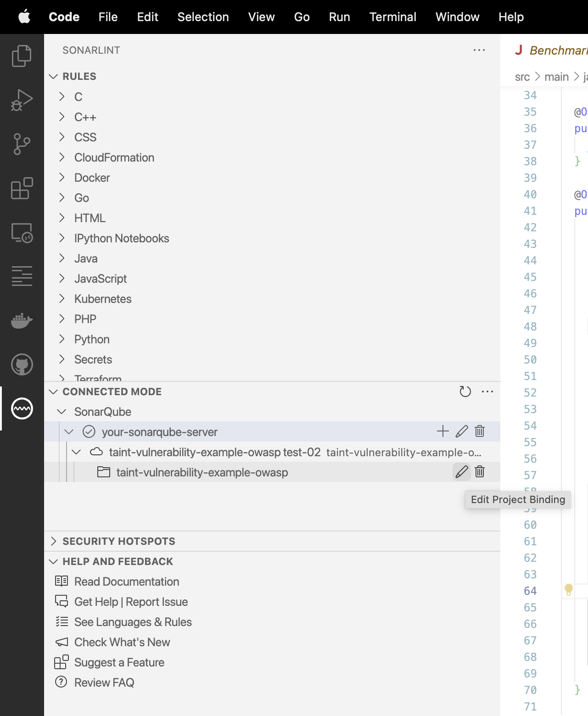Click Review FAQ
Viewport: 588px width, 716px height.
[x=104, y=682]
